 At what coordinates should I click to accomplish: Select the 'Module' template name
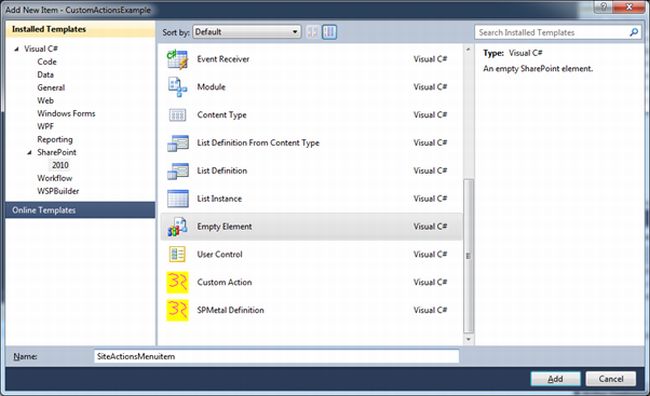[211, 87]
